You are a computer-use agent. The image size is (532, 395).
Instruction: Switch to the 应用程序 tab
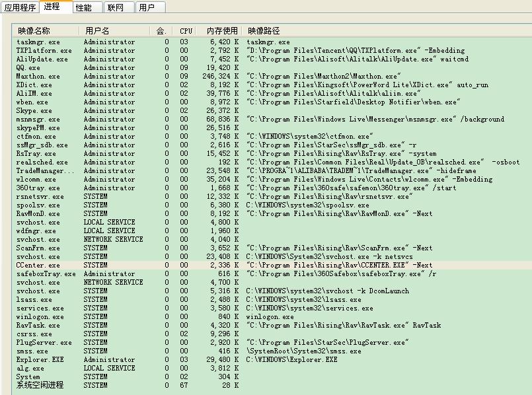coord(20,7)
